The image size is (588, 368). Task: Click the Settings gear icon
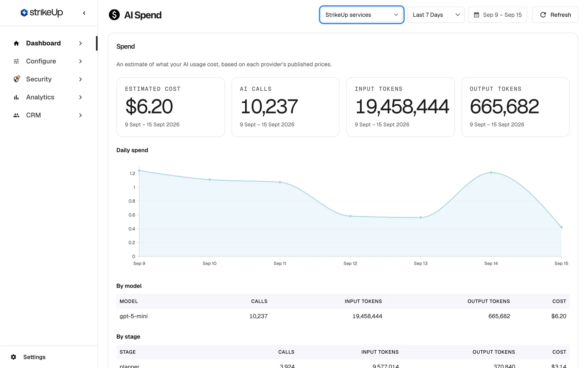point(13,357)
